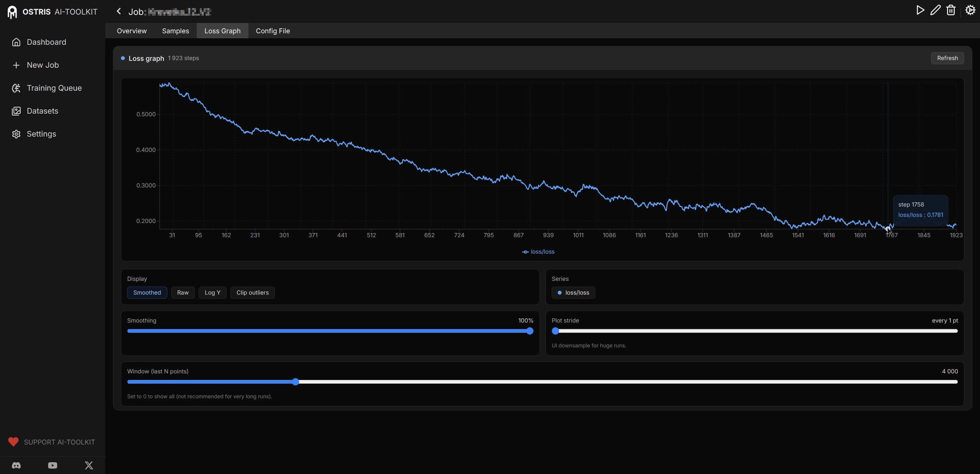This screenshot has height=474, width=980.
Task: Click the Smoothing slider handle
Action: (530, 331)
